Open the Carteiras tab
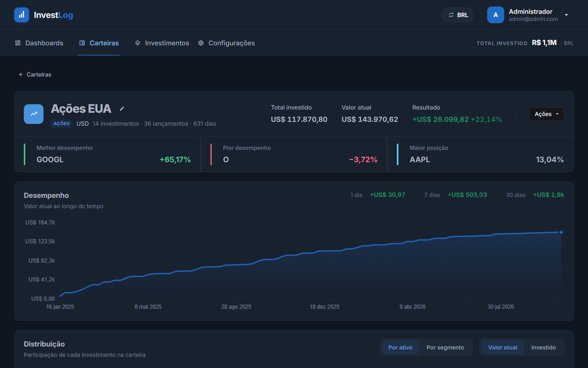The height and width of the screenshot is (368, 588). coord(99,43)
